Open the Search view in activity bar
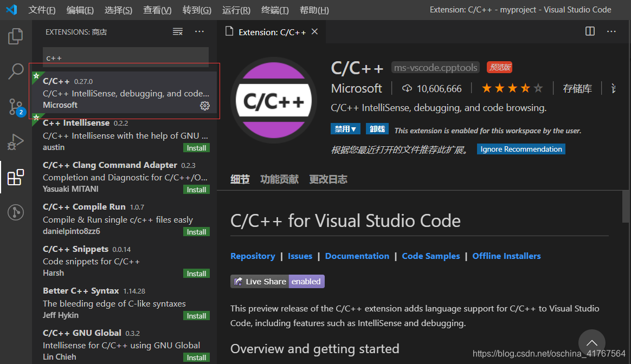 pyautogui.click(x=16, y=71)
